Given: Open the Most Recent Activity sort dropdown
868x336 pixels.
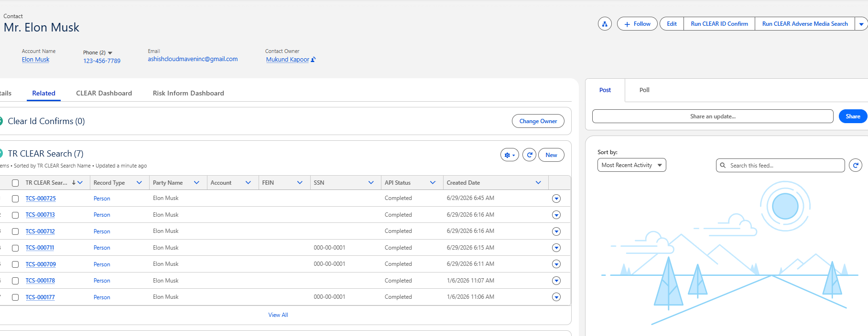Looking at the screenshot, I should click(631, 165).
